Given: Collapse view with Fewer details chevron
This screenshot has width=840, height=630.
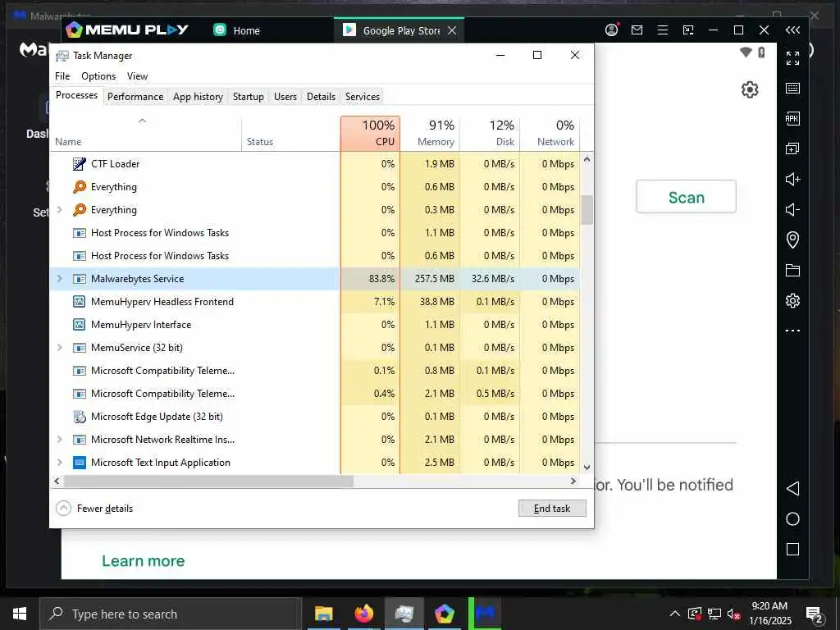Looking at the screenshot, I should click(63, 508).
